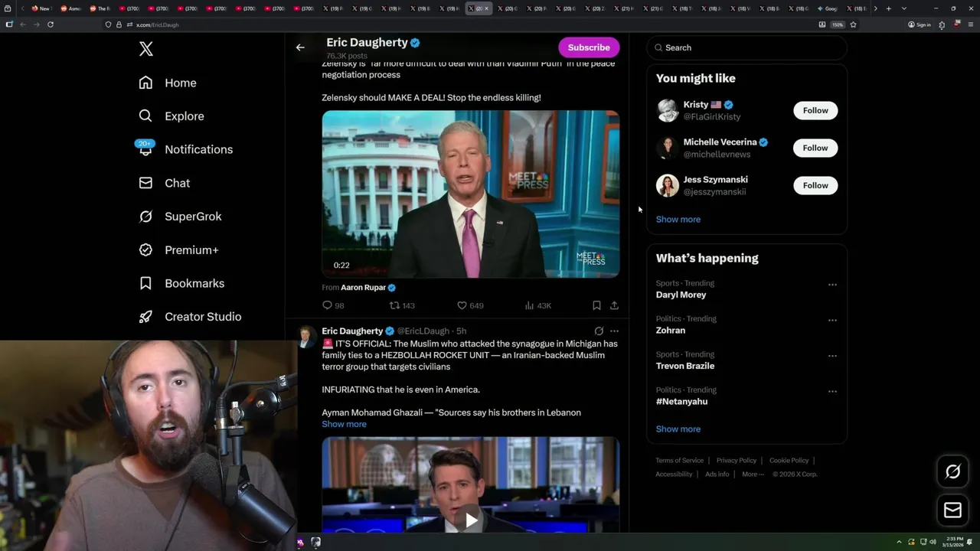Open more options for #Netanyahu trend
The image size is (980, 551).
pos(832,391)
